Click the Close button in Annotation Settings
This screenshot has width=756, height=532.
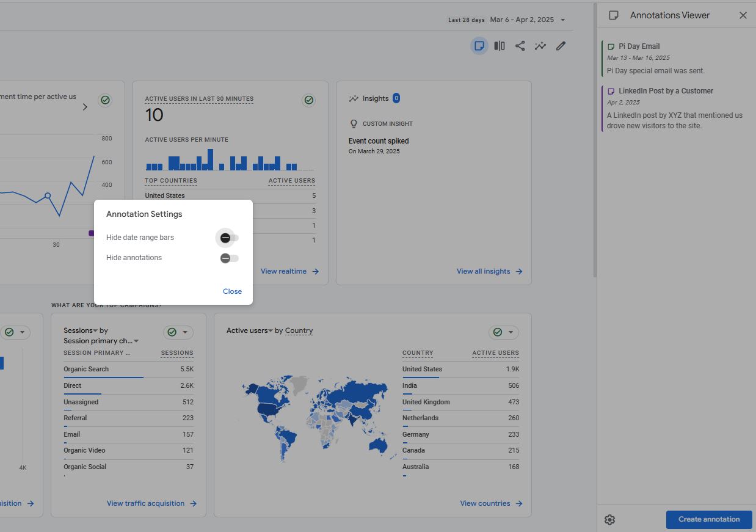[232, 291]
